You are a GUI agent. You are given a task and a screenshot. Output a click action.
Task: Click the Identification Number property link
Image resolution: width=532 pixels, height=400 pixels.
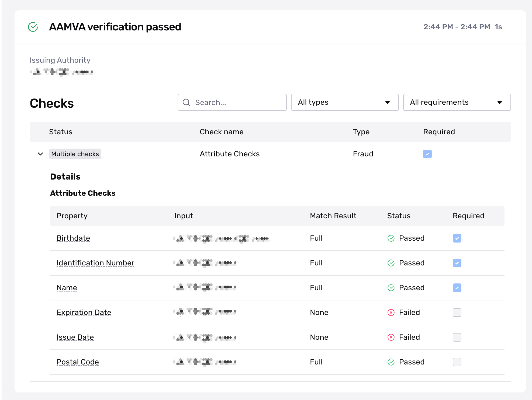(95, 263)
